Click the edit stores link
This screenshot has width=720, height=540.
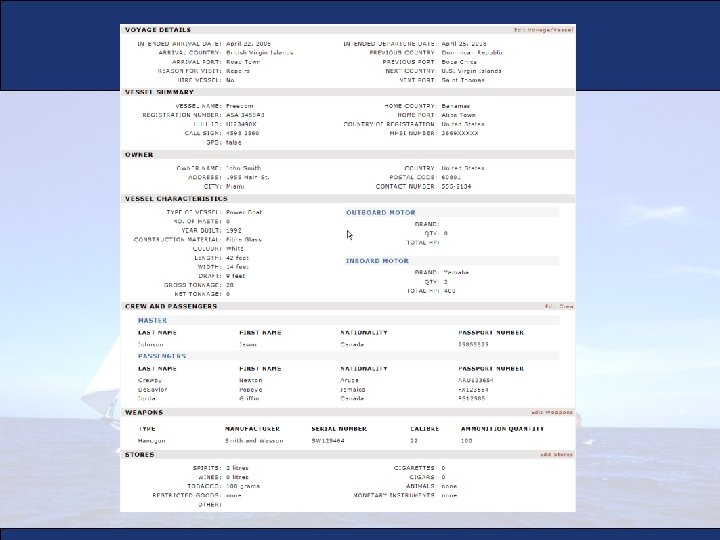coord(557,455)
